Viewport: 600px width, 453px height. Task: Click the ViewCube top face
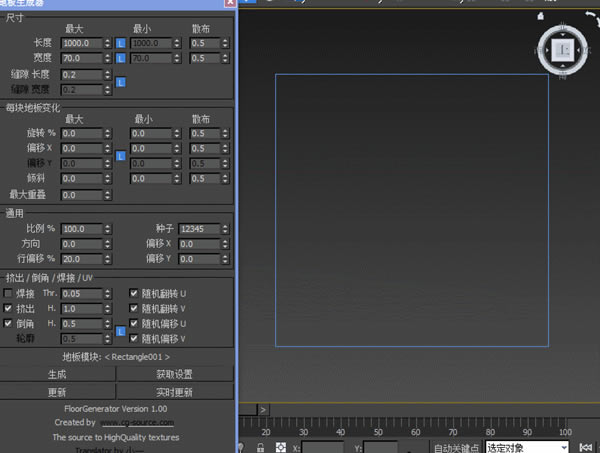(x=562, y=48)
